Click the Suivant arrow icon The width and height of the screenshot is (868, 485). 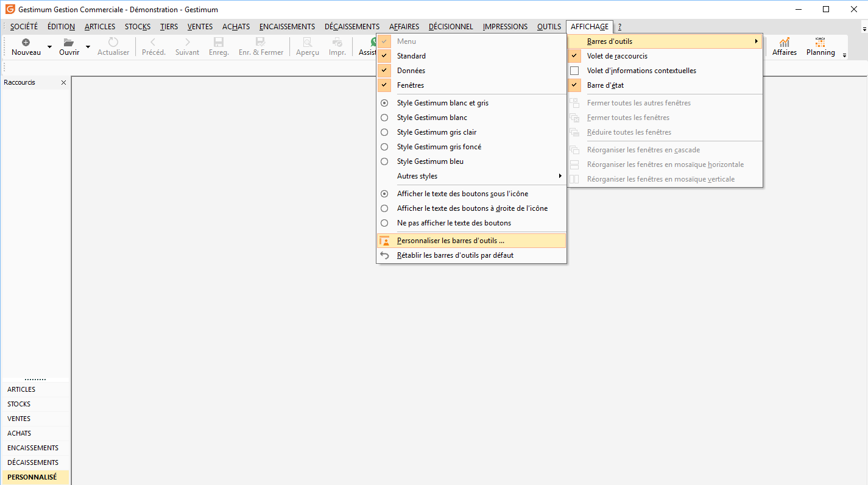[x=187, y=42]
